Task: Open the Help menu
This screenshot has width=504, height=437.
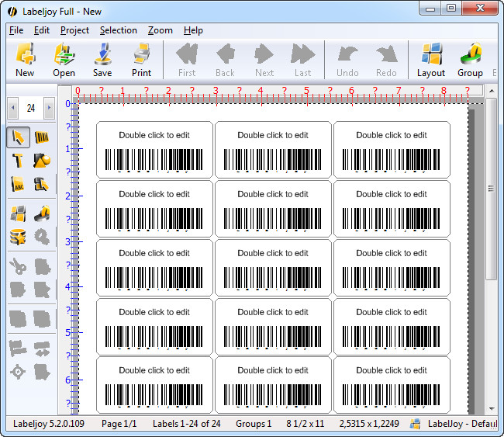Action: point(193,30)
